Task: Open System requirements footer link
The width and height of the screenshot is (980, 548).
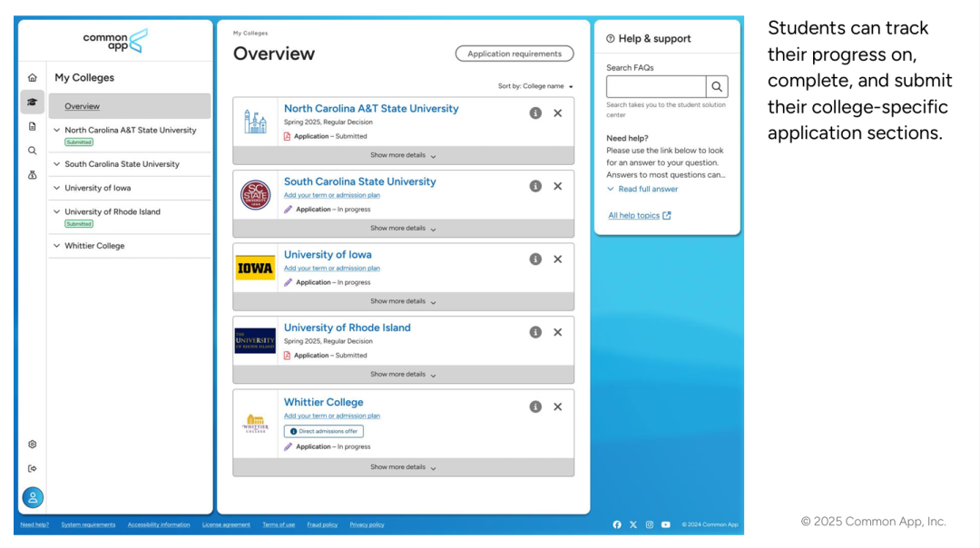Action: tap(88, 525)
